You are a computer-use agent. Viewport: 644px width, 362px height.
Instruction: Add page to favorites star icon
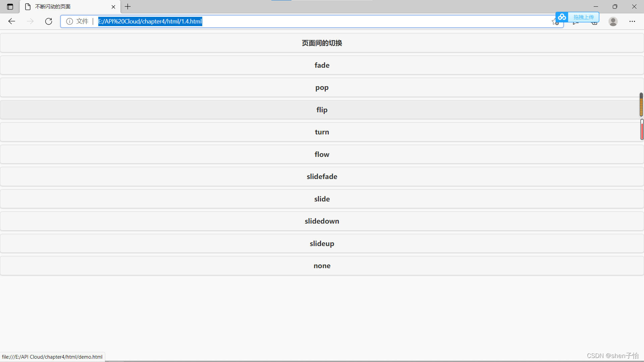click(x=555, y=22)
